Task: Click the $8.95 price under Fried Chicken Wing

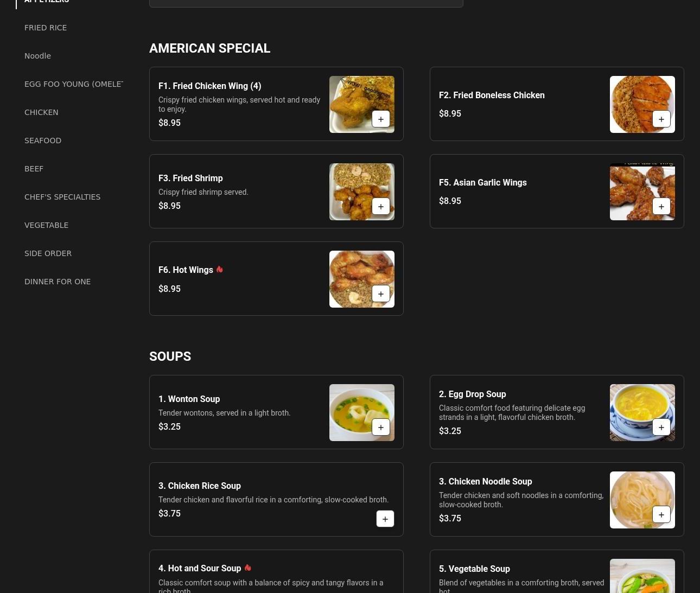Action: [x=170, y=123]
